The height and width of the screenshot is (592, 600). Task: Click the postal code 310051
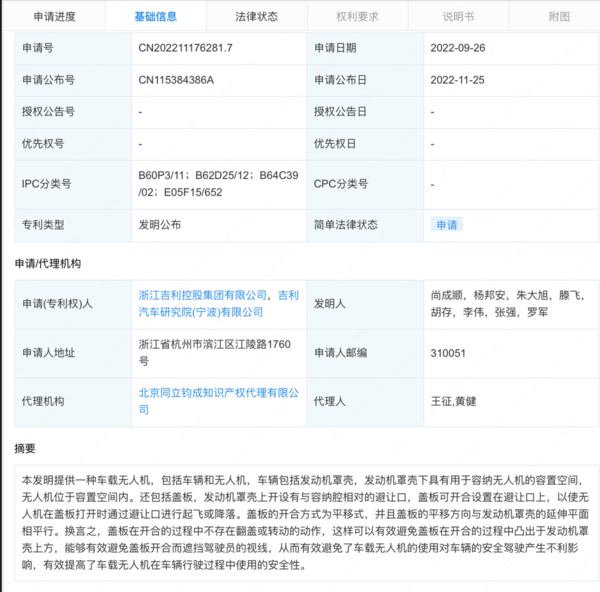coord(448,353)
